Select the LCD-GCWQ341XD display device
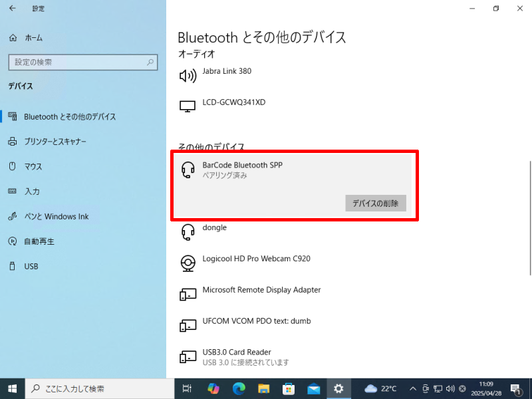This screenshot has width=532, height=399. coord(234,102)
